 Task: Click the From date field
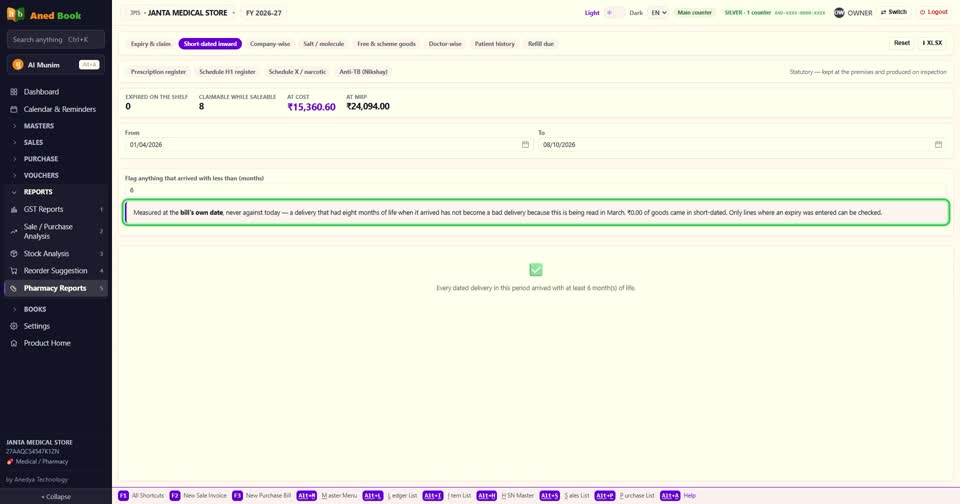(329, 145)
